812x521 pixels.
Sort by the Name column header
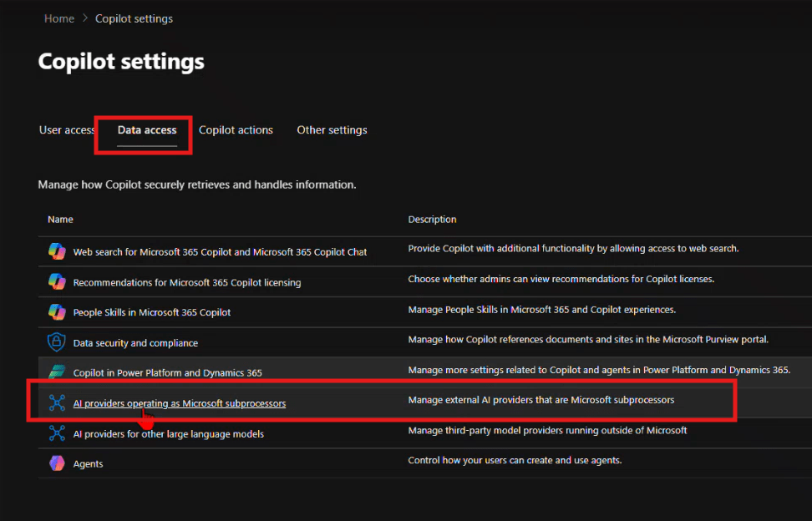60,220
